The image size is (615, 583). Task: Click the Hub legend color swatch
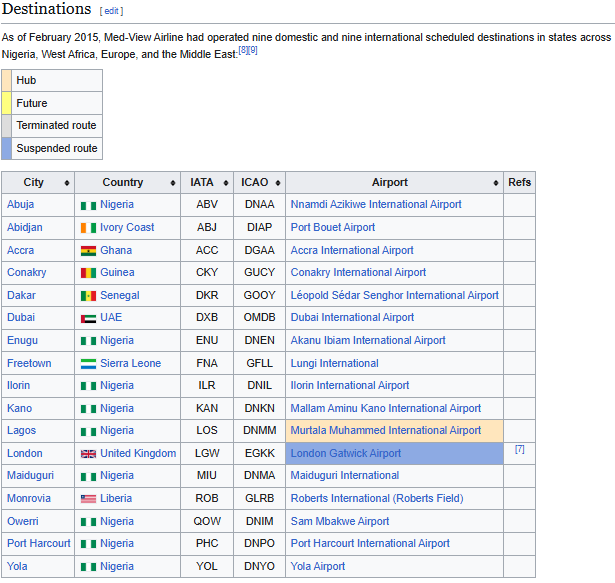click(6, 80)
